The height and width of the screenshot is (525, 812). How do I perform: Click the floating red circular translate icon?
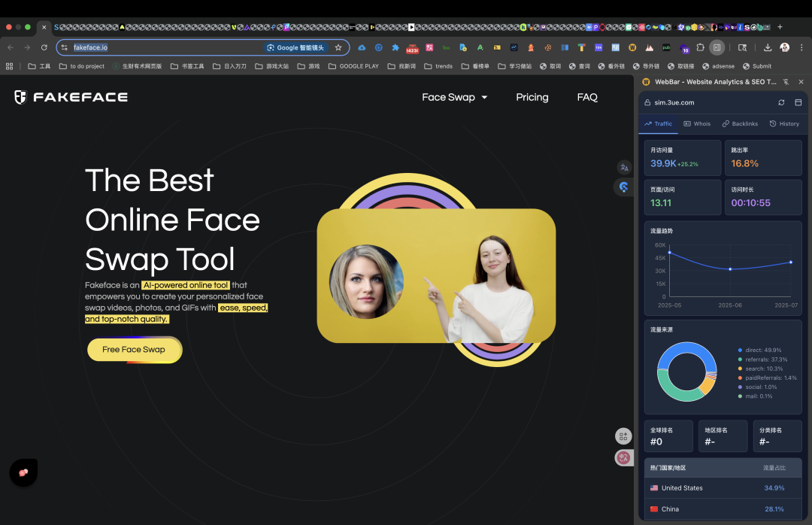tap(623, 457)
